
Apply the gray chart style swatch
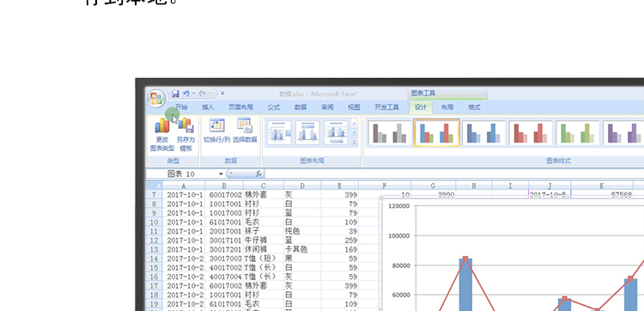(x=389, y=132)
